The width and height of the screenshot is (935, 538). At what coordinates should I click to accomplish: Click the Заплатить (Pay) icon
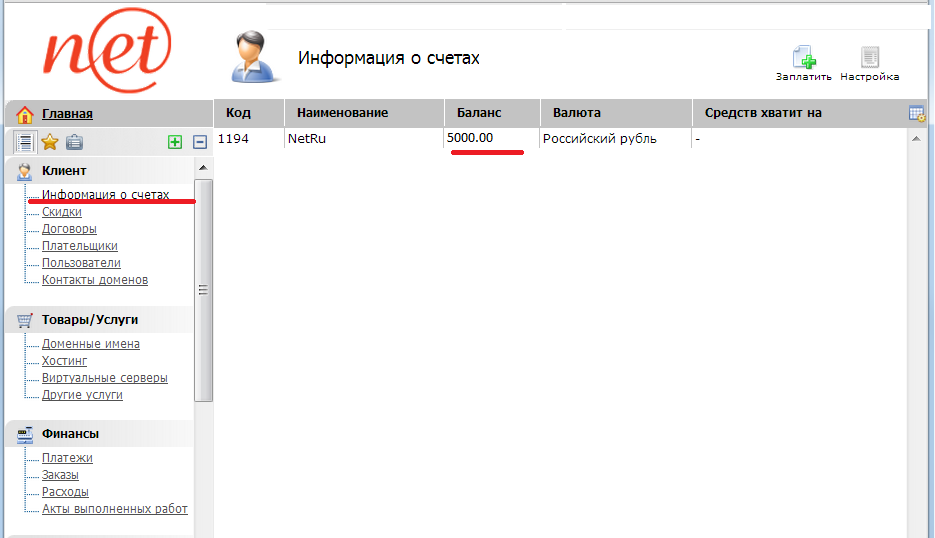803,59
